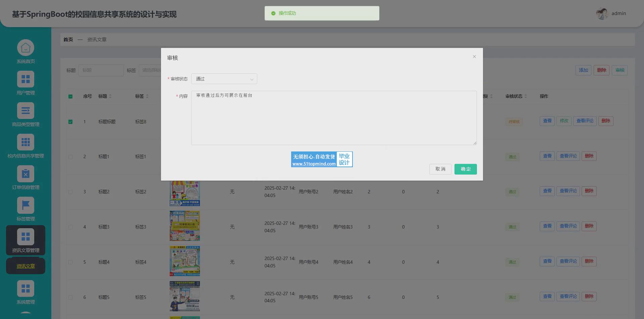The width and height of the screenshot is (644, 319).
Task: Click the 取消 button in dialog
Action: 440,169
